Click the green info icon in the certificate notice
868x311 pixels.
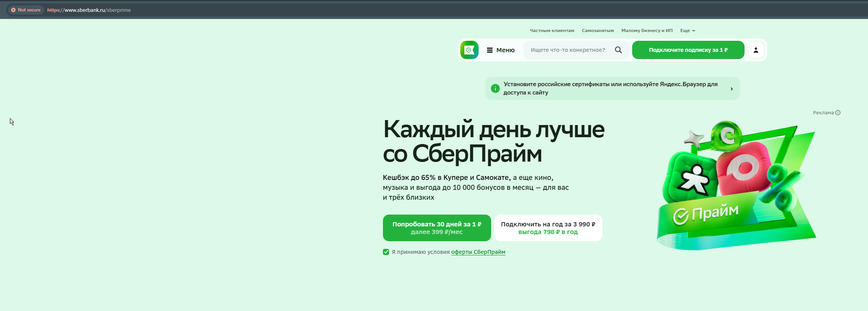(495, 88)
